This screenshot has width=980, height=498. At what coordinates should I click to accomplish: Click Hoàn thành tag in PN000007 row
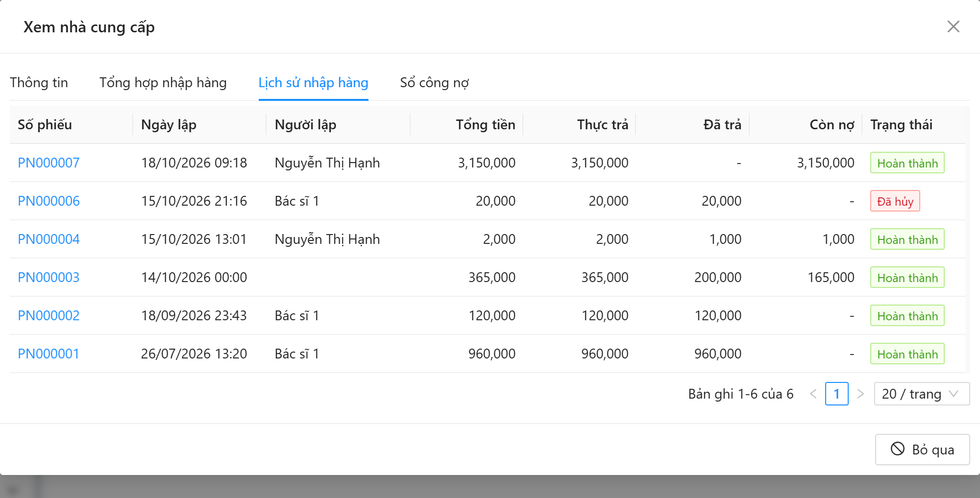pyautogui.click(x=907, y=163)
